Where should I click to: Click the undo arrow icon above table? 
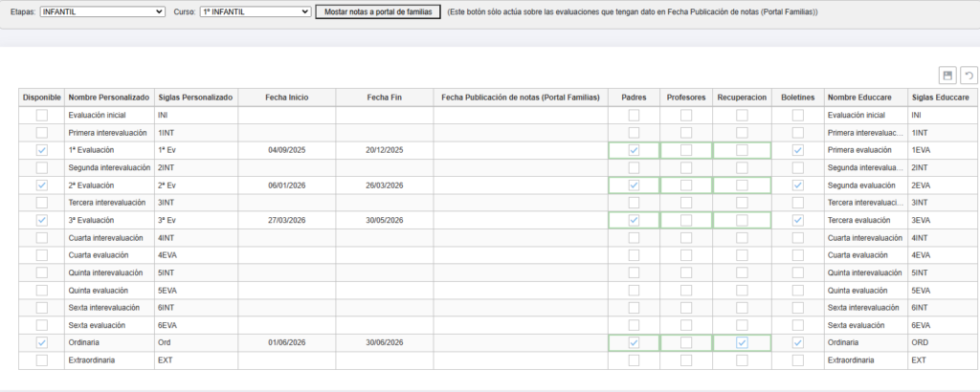968,76
